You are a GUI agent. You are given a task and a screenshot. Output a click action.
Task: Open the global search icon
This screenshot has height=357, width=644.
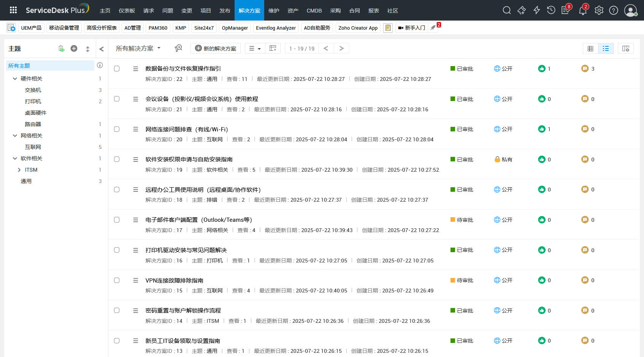[507, 10]
